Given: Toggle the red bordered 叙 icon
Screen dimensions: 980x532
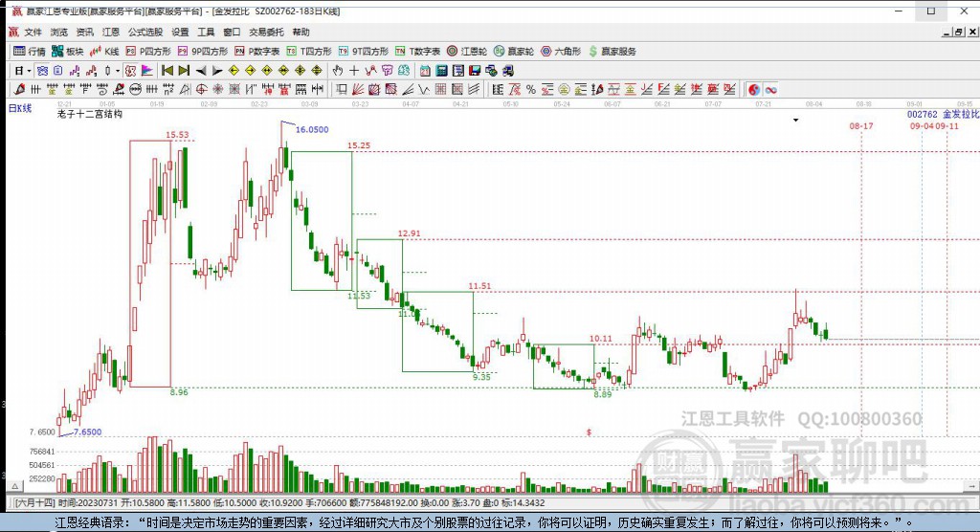Looking at the screenshot, I should click(x=130, y=71).
